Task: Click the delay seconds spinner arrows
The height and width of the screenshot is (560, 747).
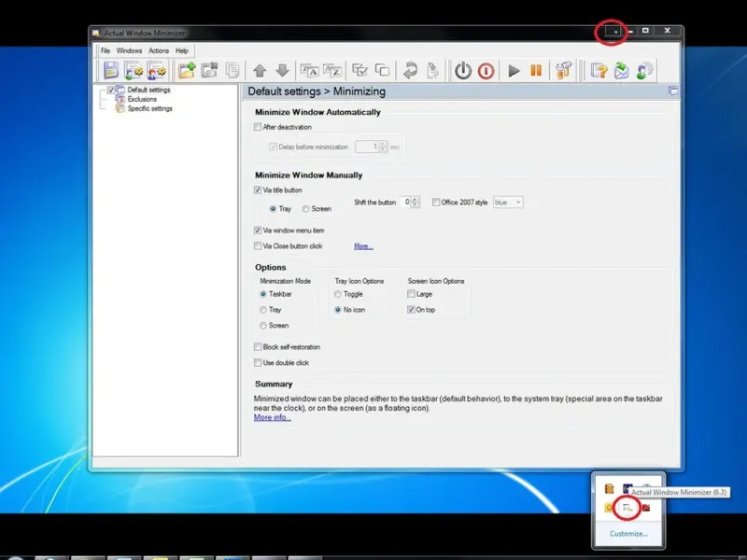Action: coord(383,147)
